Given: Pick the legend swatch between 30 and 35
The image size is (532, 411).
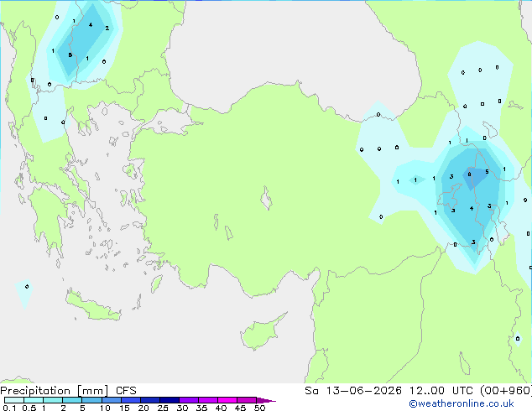Looking at the screenshot, I should (x=188, y=400).
